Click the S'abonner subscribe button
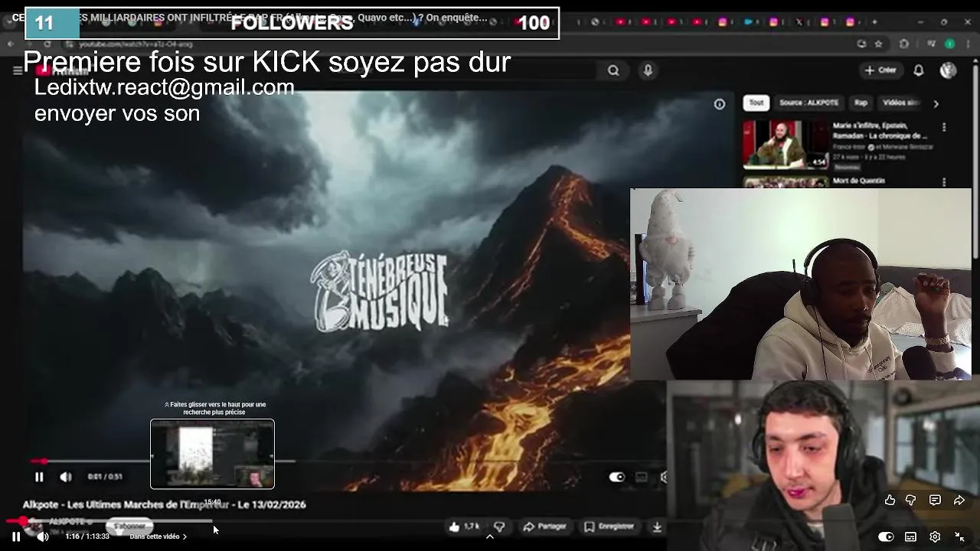Screen dimensions: 980x551 tap(129, 527)
